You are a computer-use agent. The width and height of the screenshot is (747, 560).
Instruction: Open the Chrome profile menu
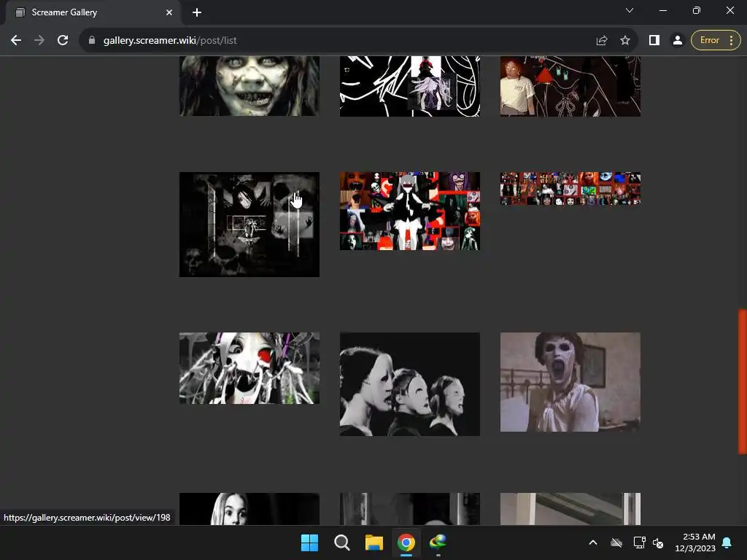point(677,41)
